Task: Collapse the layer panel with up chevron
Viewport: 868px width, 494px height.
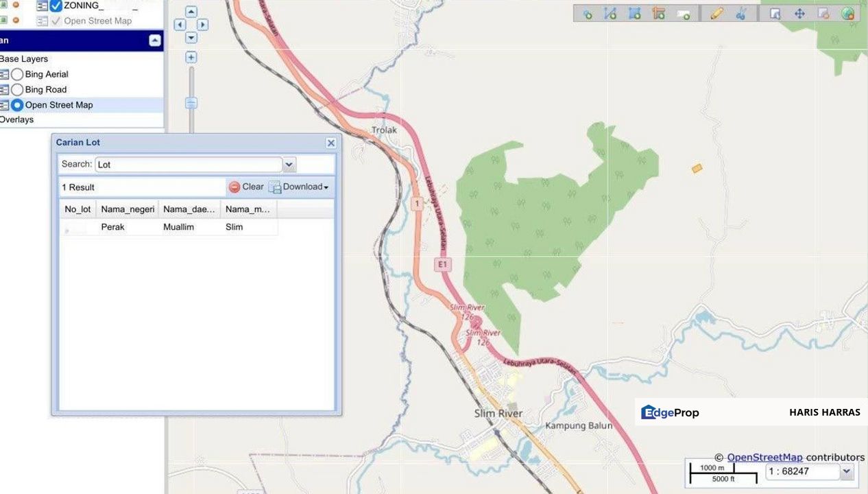Action: coord(155,40)
